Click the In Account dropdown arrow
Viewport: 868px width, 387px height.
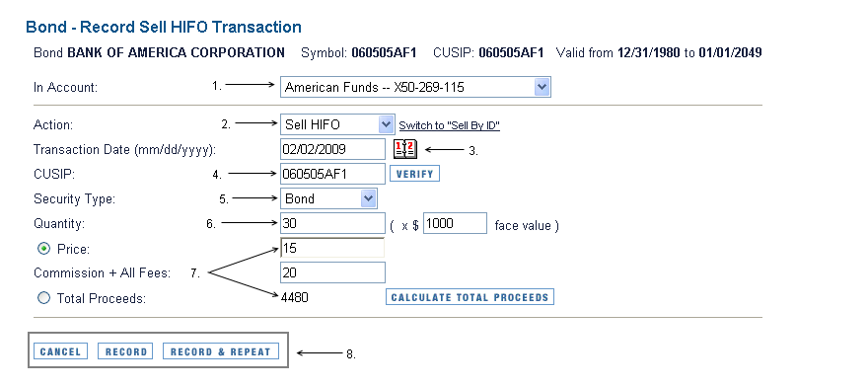(x=542, y=87)
